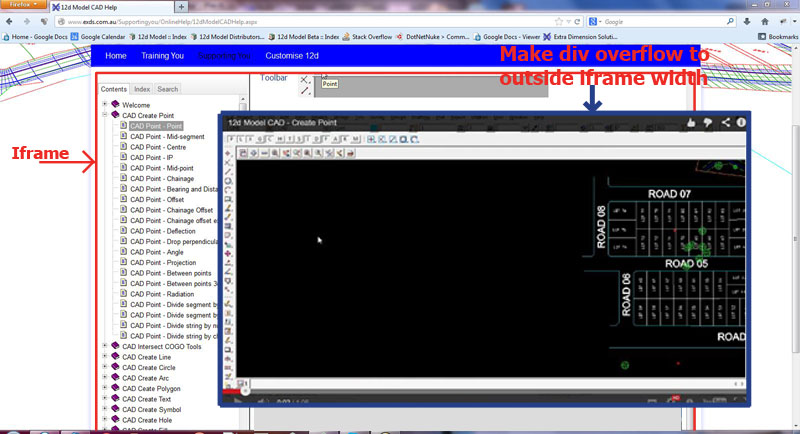The width and height of the screenshot is (800, 434).
Task: Expand the Welcome tree node
Action: (105, 104)
